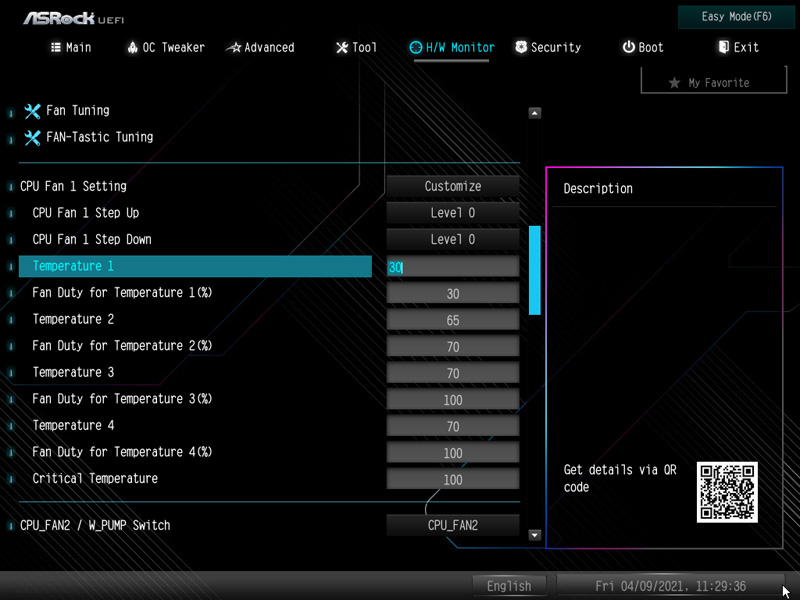Click the Advanced star icon
Viewport: 800px width, 600px height.
(x=234, y=47)
